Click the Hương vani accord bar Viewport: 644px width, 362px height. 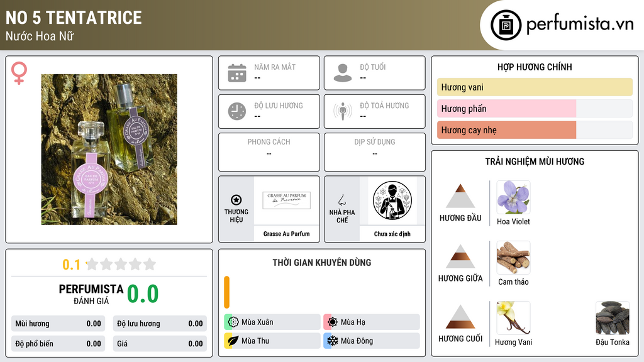pyautogui.click(x=535, y=87)
